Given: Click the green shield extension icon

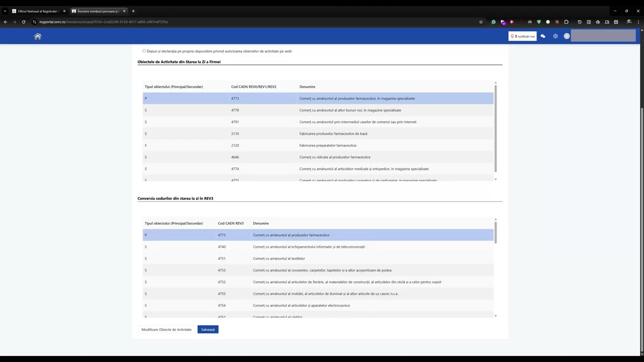Looking at the screenshot, I should pos(539,22).
